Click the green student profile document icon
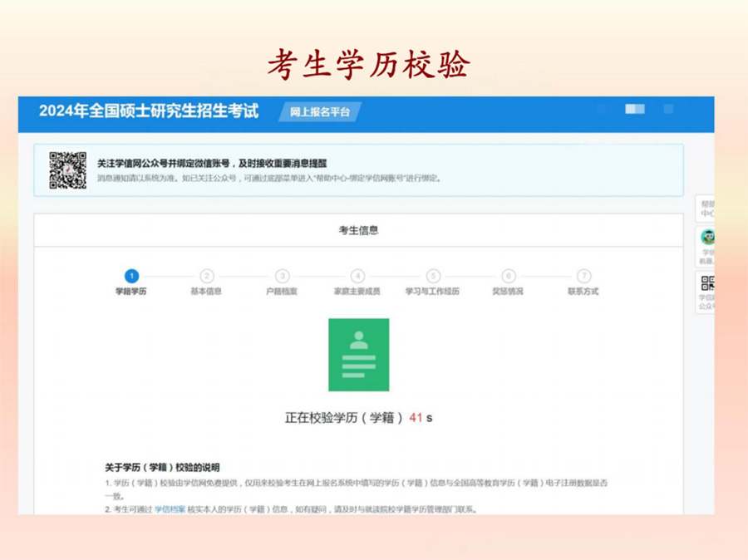This screenshot has height=560, width=748. 358,355
